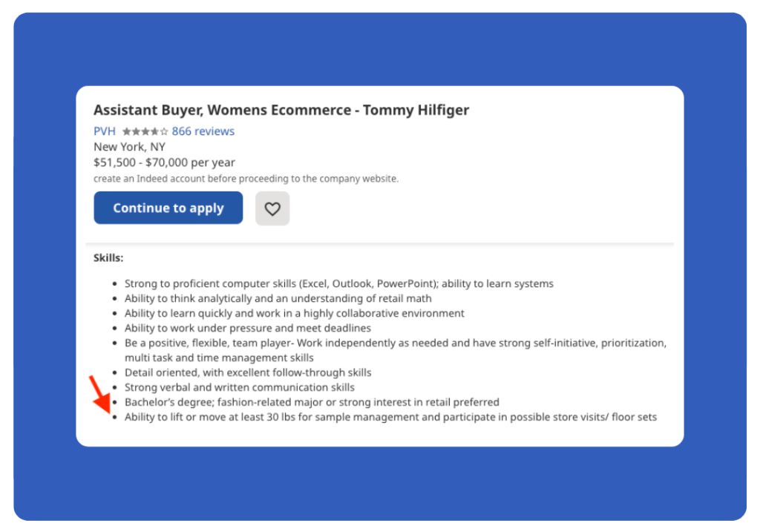Click the Continue to apply button

point(168,208)
